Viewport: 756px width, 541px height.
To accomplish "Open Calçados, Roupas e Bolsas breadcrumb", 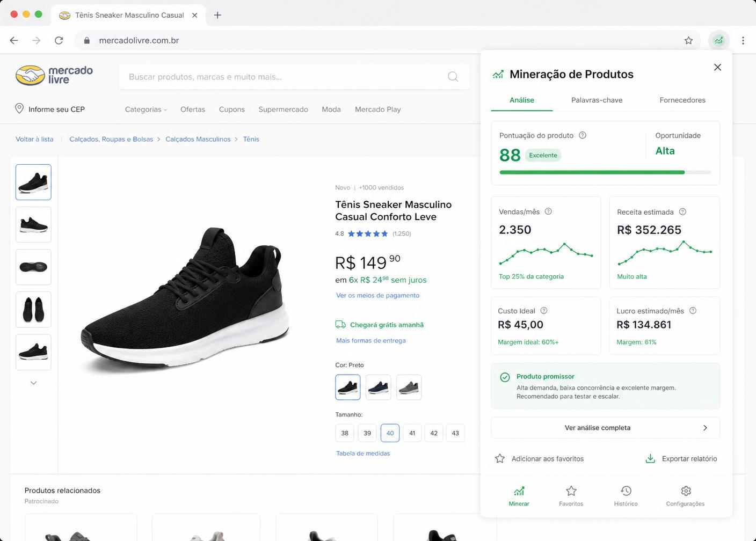I will click(111, 139).
